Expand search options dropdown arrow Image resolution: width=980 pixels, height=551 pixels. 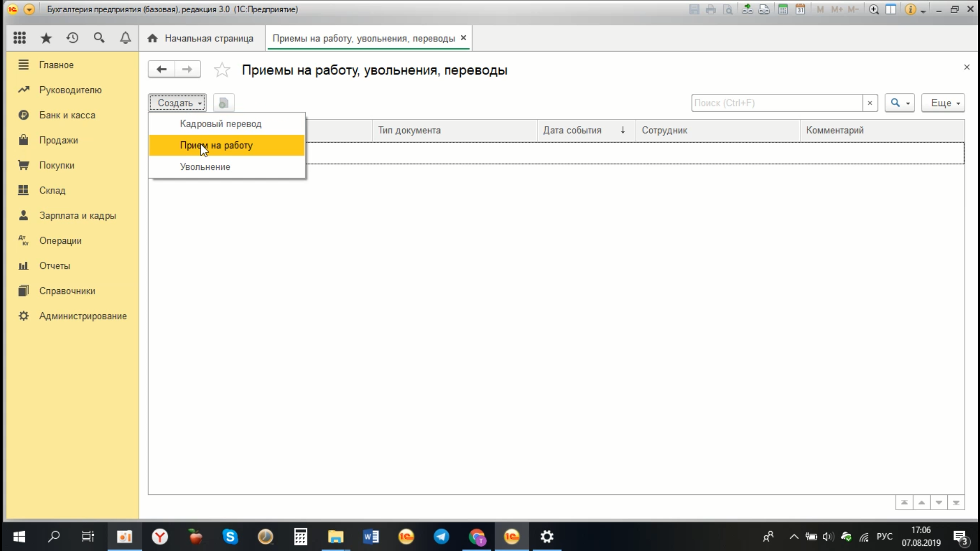tap(908, 103)
